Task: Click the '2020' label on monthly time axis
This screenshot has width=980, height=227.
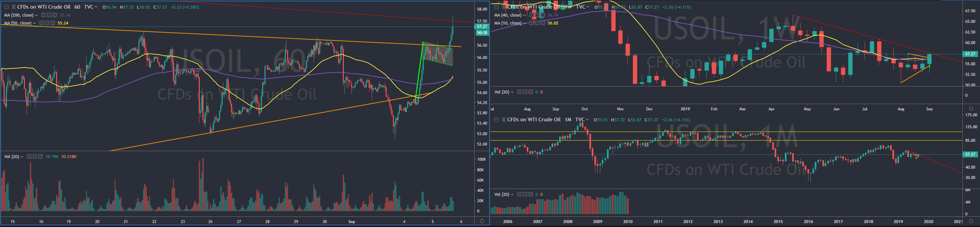Action: tap(928, 222)
